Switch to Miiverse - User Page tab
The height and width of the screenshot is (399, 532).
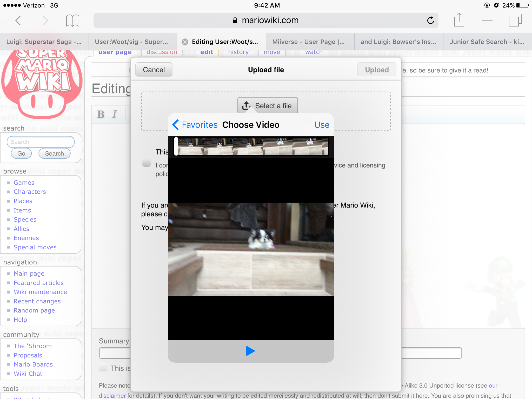tap(308, 42)
